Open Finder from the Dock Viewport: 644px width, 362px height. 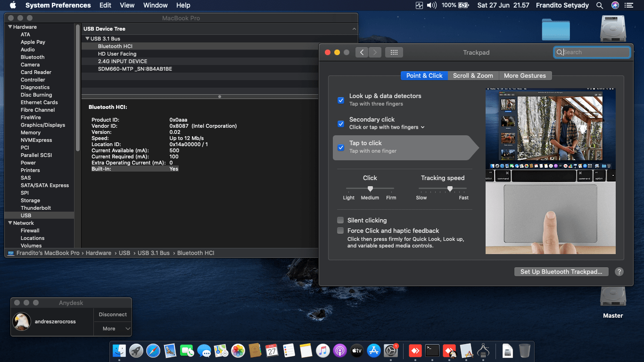[119, 351]
